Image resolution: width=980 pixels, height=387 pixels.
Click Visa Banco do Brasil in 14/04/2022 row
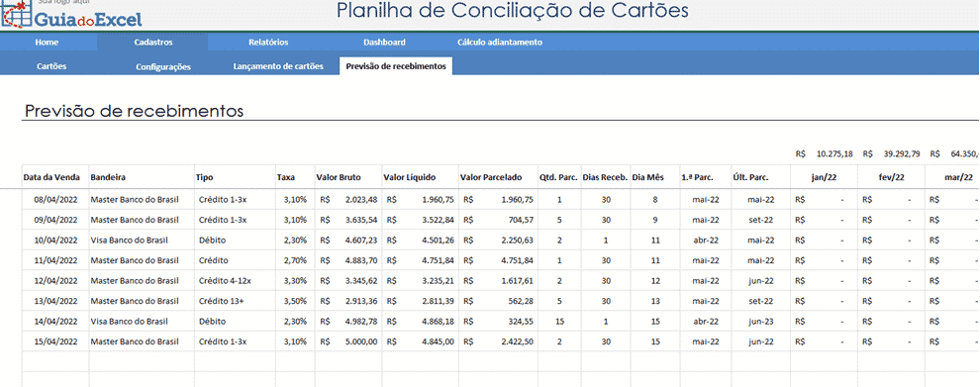click(x=142, y=322)
